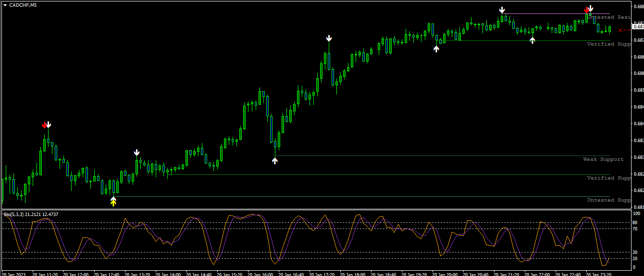644x276 pixels.
Task: Click the 20 Jan 18:40 time label
Action: 384,274
